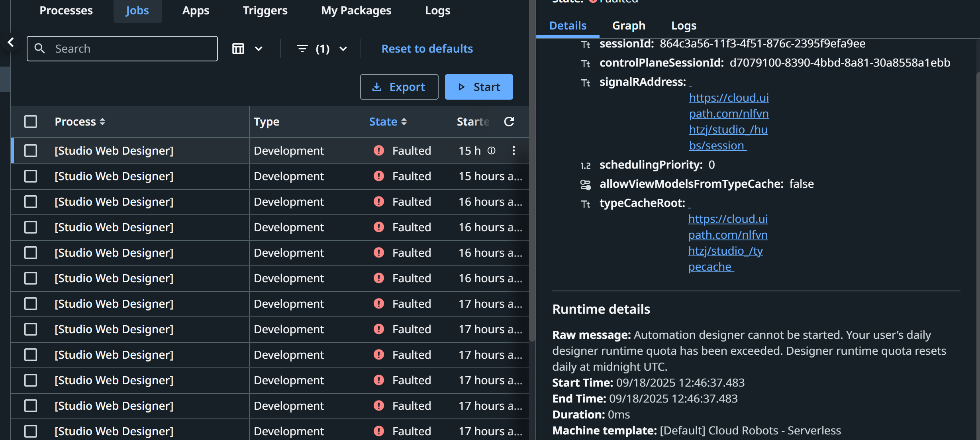Screen dimensions: 980x440
Task: Toggle the select-all checkbox in header
Action: click(x=31, y=122)
